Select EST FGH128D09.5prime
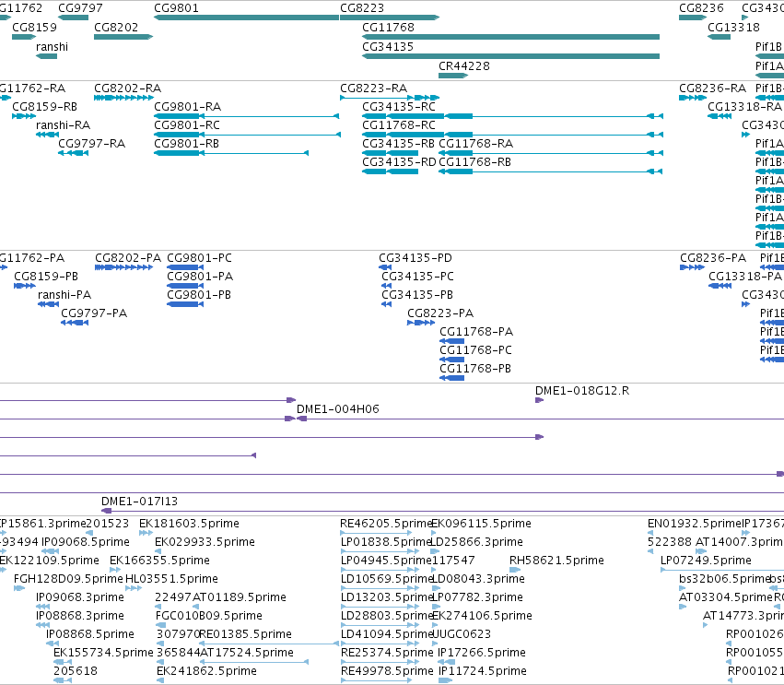784x685 pixels. click(68, 579)
